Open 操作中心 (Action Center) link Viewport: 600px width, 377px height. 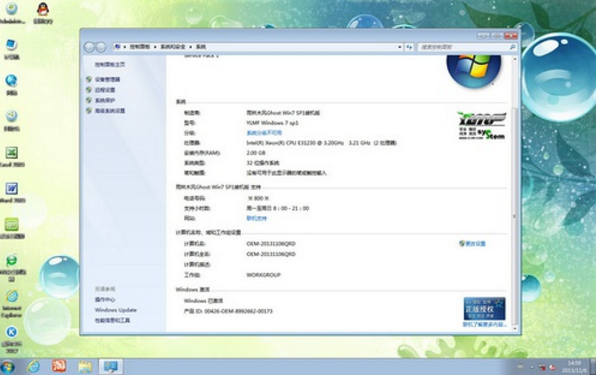(105, 299)
